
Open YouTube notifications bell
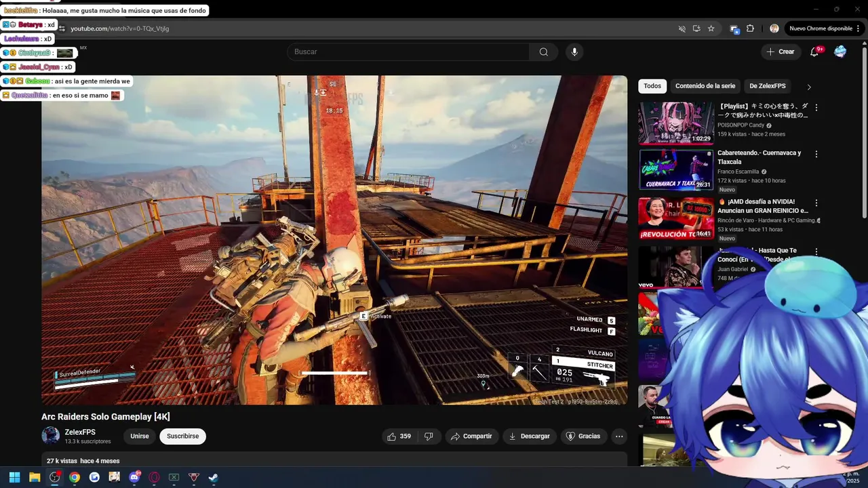[815, 52]
